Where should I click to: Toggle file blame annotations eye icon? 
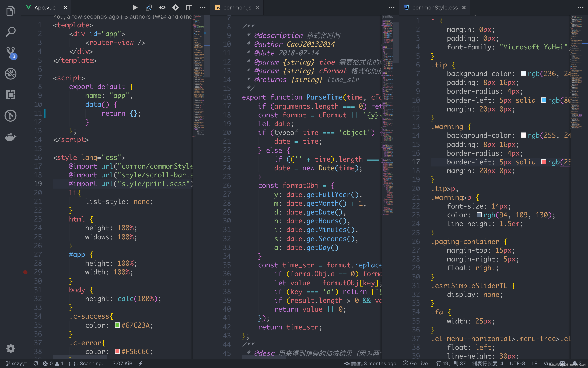tap(162, 8)
